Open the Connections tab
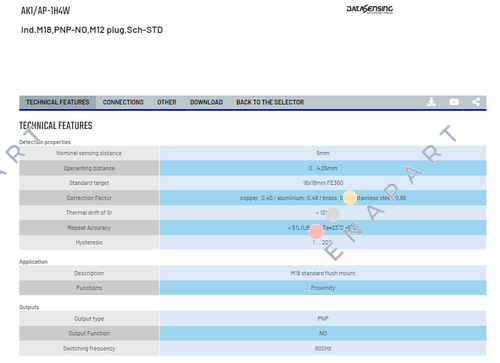The height and width of the screenshot is (363, 500). point(123,102)
